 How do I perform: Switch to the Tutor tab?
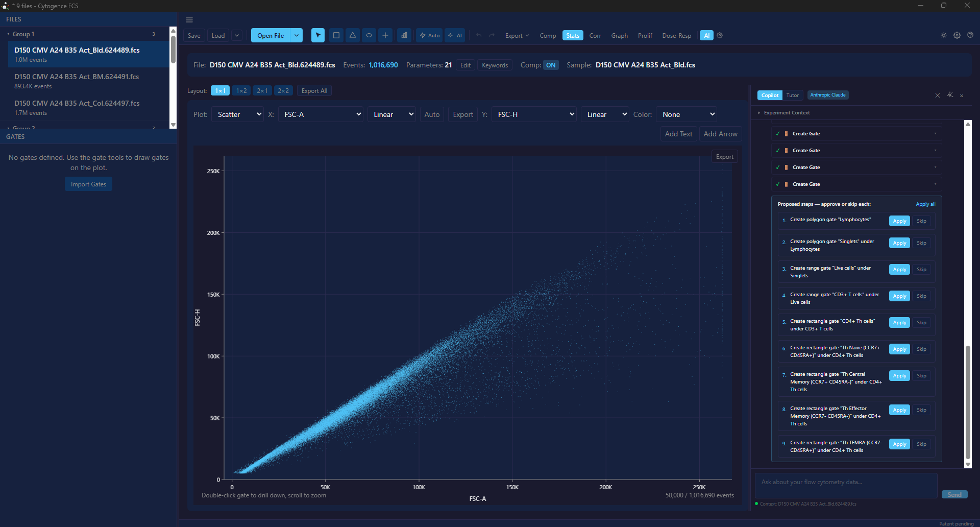click(792, 95)
